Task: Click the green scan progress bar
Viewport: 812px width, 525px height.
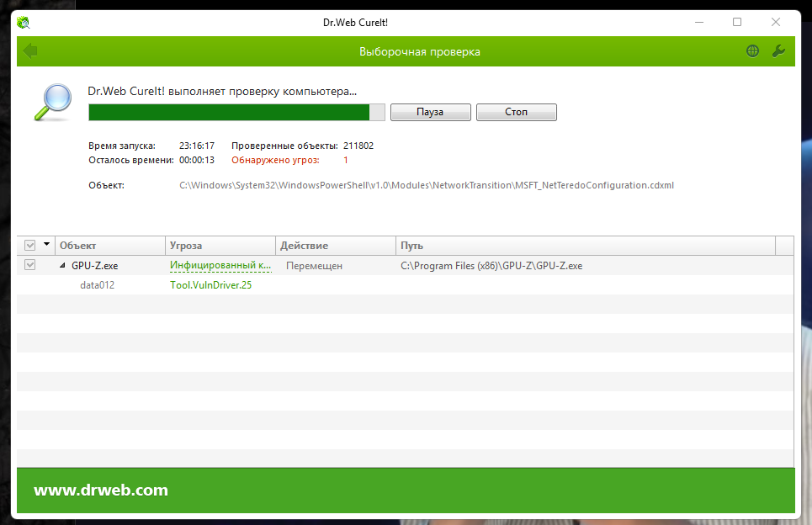Action: pyautogui.click(x=236, y=113)
